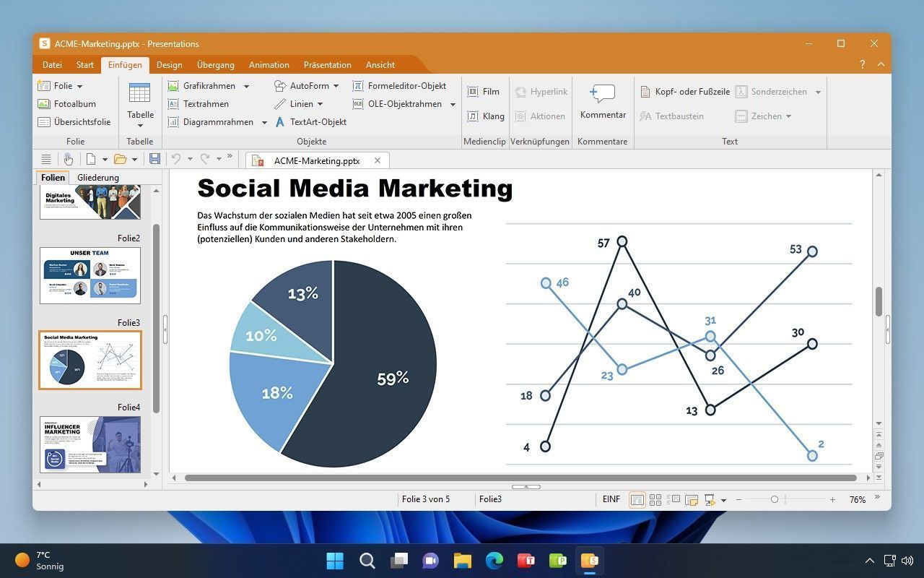Expand the Tabelle dropdown

tap(140, 125)
